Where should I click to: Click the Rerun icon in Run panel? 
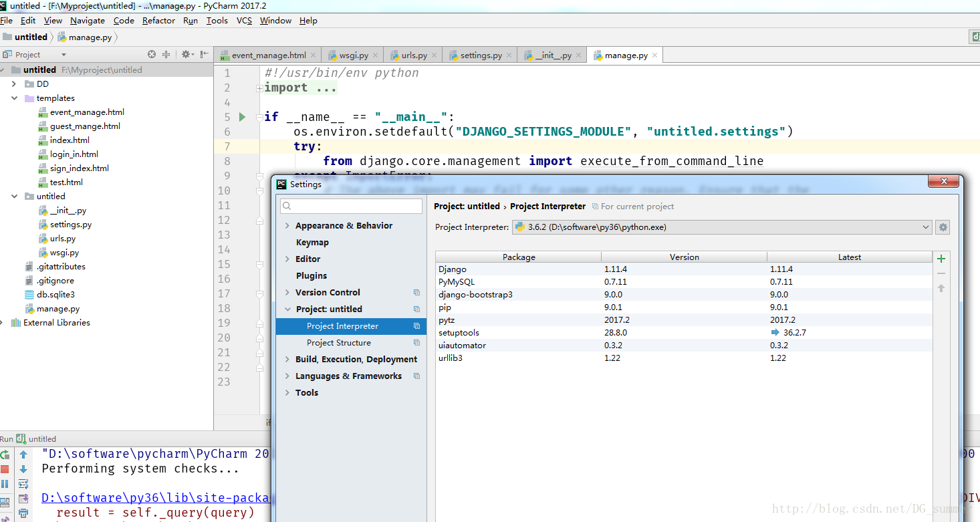click(5, 454)
